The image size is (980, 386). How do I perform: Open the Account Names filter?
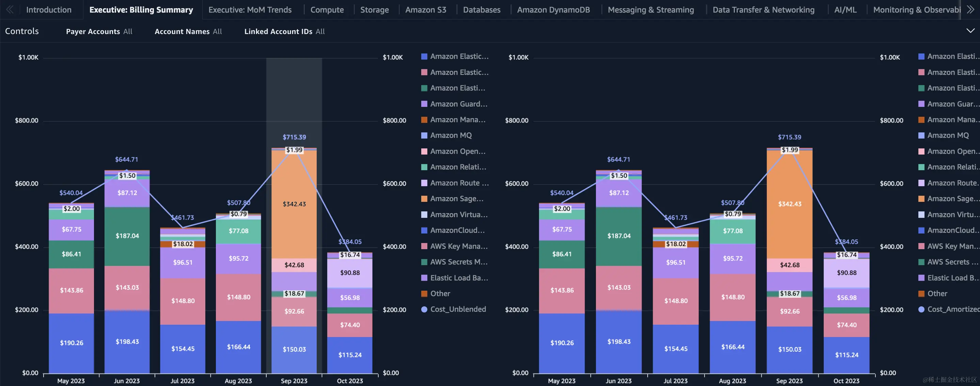pyautogui.click(x=188, y=32)
